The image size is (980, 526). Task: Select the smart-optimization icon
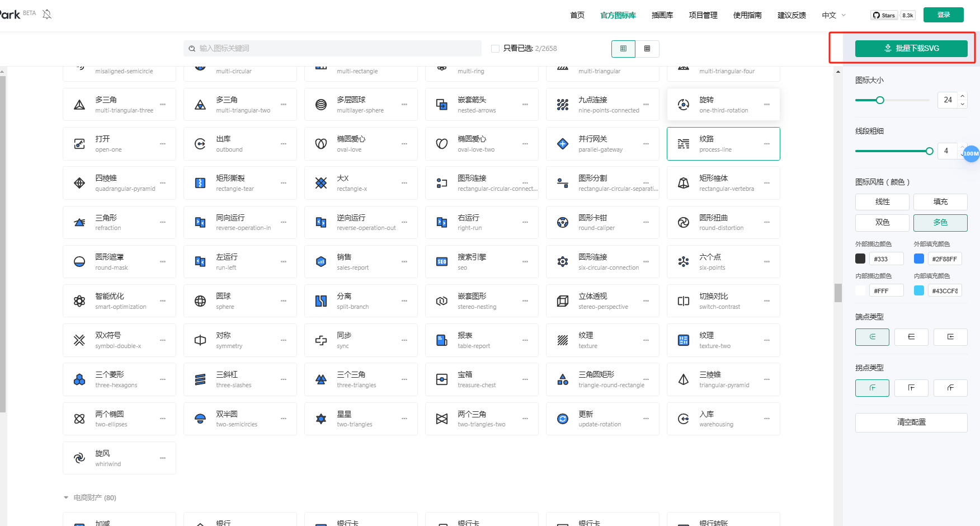tap(119, 301)
